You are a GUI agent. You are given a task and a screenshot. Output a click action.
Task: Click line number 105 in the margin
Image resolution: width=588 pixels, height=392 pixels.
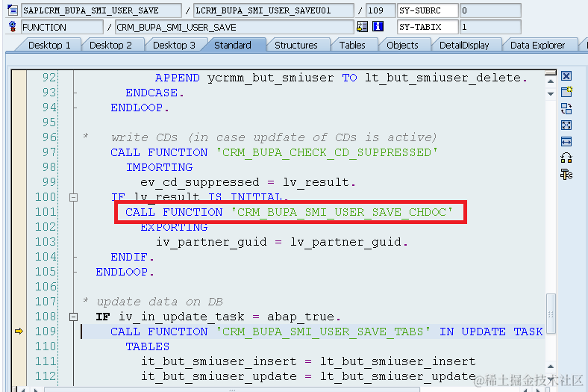click(46, 272)
